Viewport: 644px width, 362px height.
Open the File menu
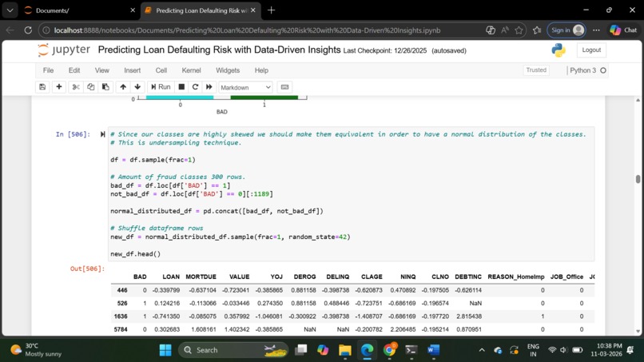click(48, 70)
